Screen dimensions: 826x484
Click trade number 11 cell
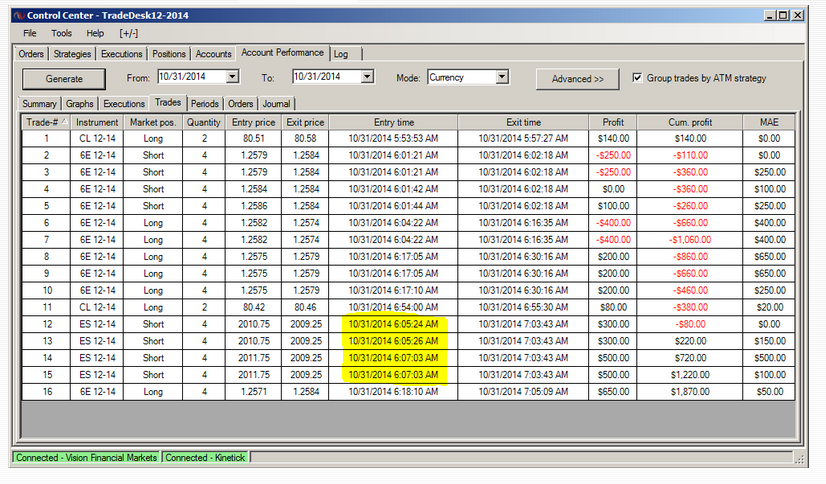[x=47, y=307]
